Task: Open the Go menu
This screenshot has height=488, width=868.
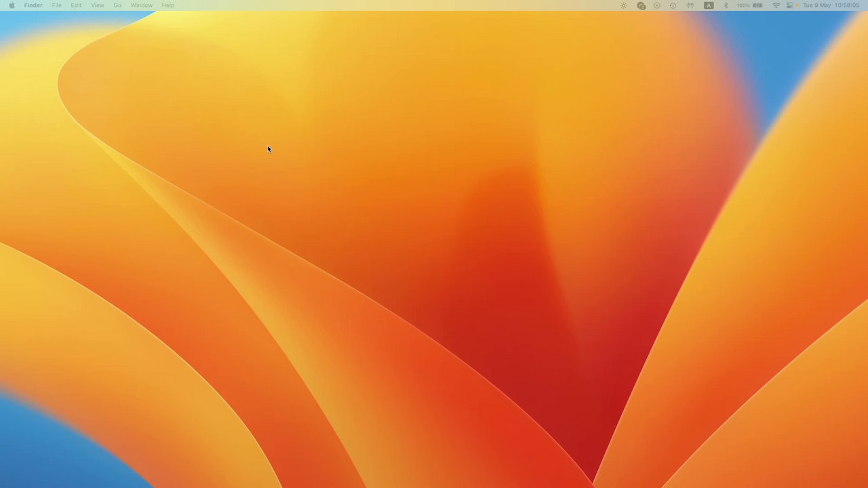Action: click(x=117, y=5)
